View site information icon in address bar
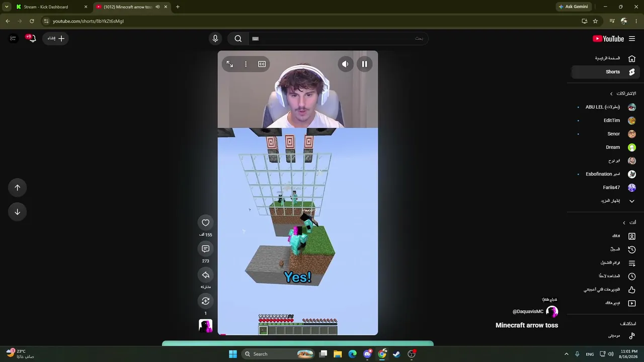Image resolution: width=644 pixels, height=362 pixels. pyautogui.click(x=46, y=21)
